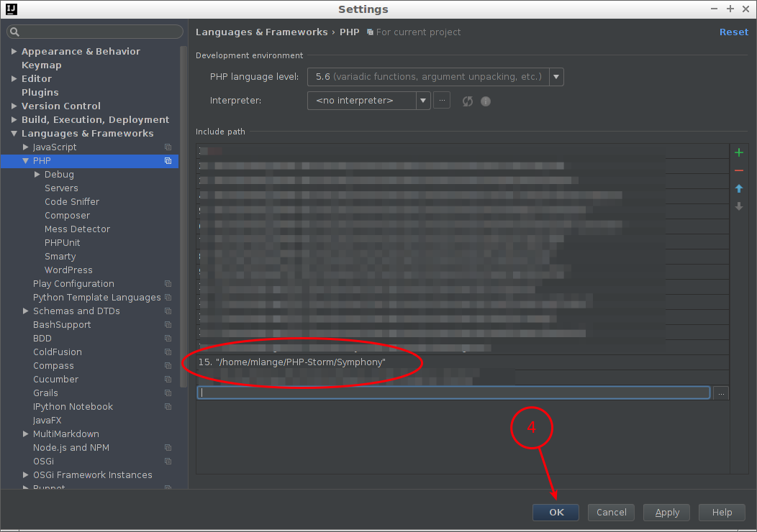Click project-level icon on the PHP row
Viewport: 757px width, 532px height.
coord(168,160)
